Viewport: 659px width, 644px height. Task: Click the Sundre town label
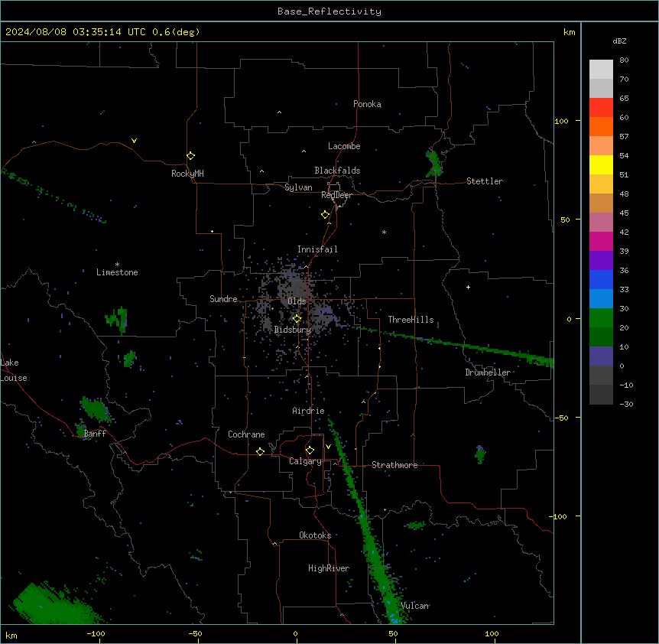point(223,299)
